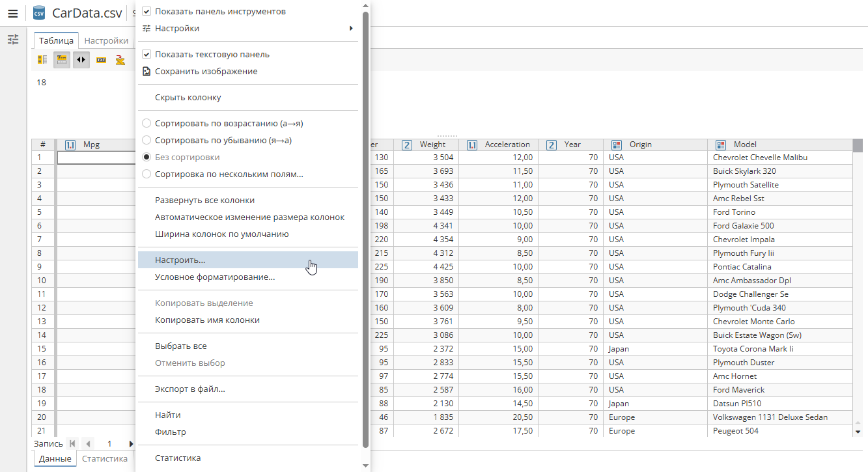
Task: Switch to the Настройки tab
Action: pyautogui.click(x=105, y=40)
